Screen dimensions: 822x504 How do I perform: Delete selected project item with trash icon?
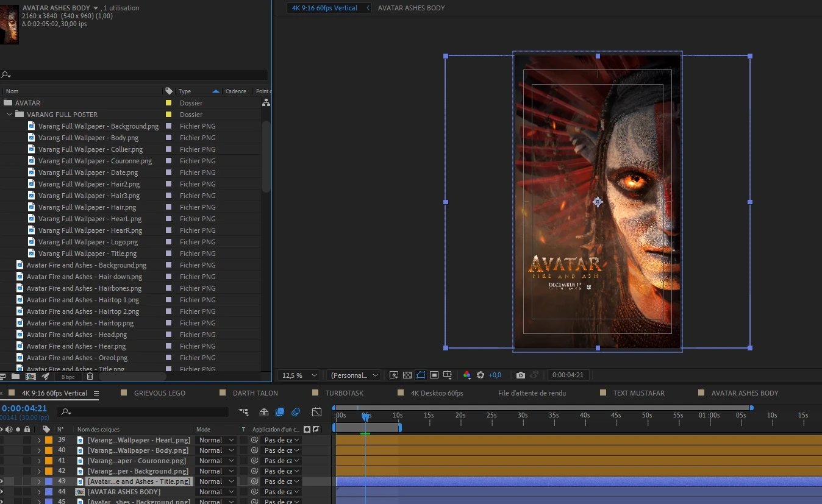[90, 377]
